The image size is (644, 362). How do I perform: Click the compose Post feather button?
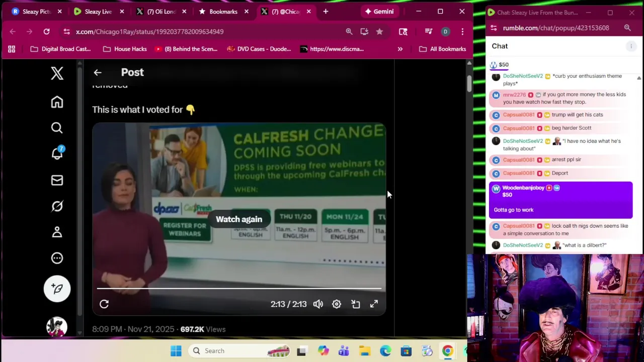[57, 289]
